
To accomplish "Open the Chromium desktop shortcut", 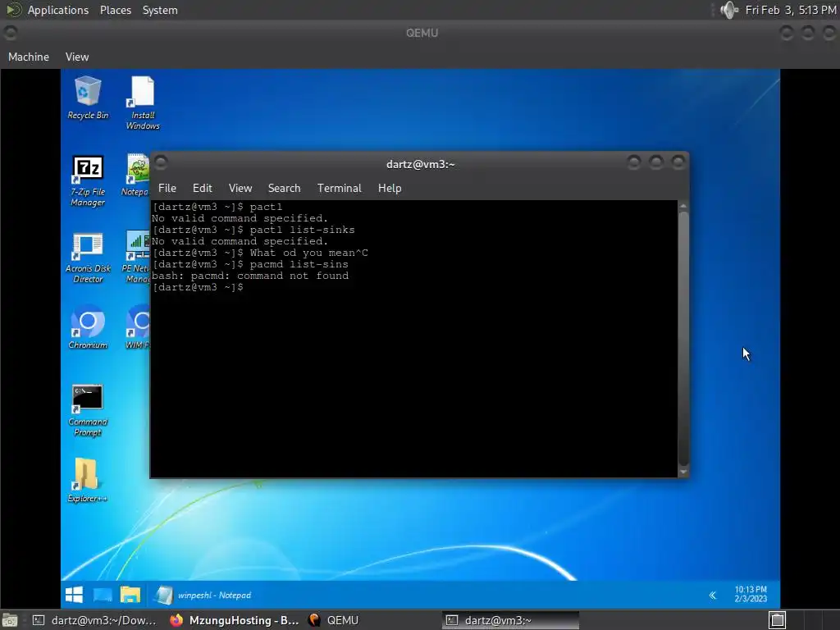I will (88, 326).
